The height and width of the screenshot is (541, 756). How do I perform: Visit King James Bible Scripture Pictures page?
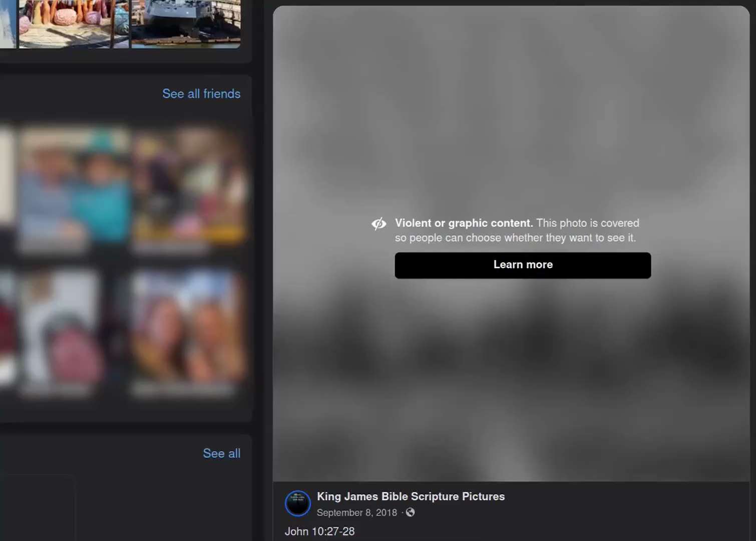pyautogui.click(x=411, y=496)
